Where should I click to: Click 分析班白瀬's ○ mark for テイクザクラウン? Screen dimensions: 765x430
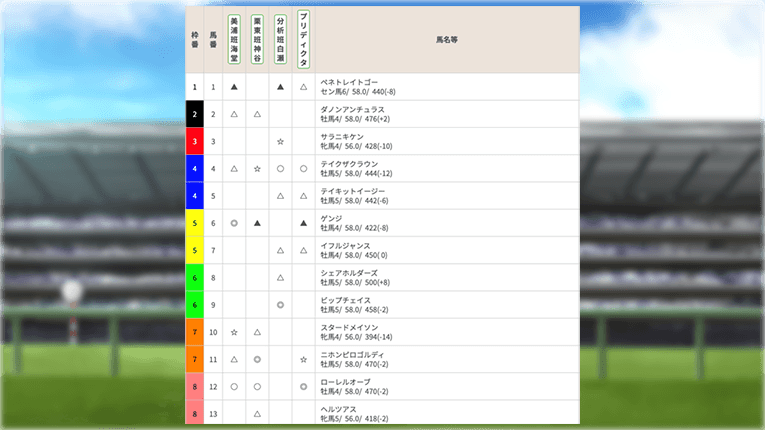coord(281,169)
